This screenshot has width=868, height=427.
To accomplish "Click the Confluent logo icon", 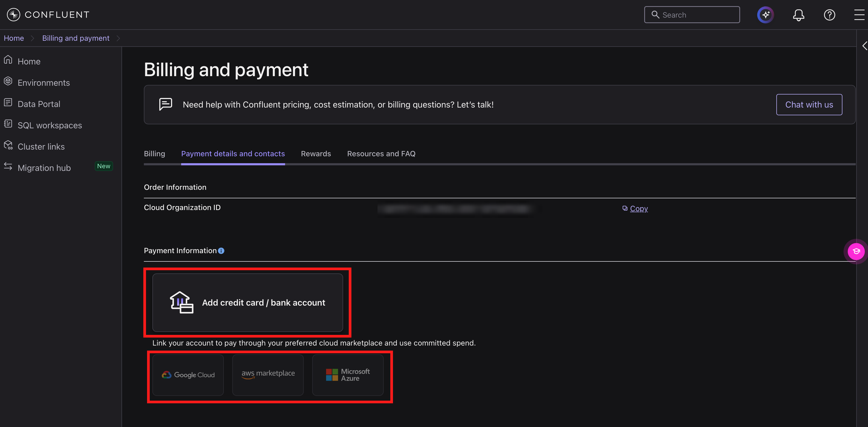I will coord(14,14).
